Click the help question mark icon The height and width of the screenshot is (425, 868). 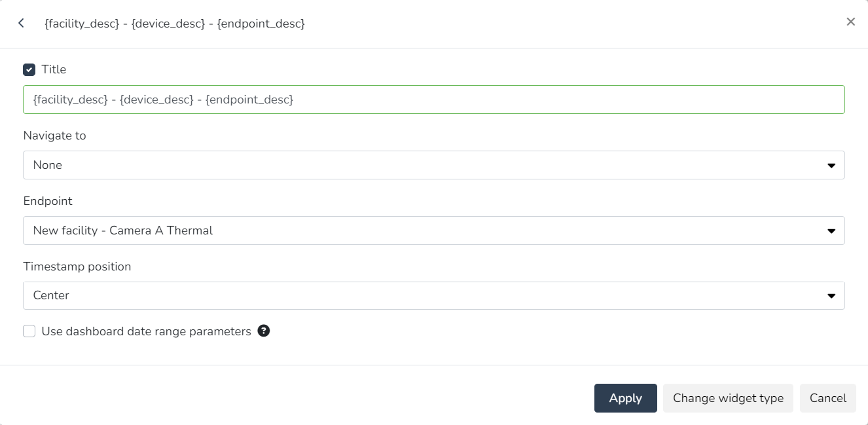click(264, 331)
